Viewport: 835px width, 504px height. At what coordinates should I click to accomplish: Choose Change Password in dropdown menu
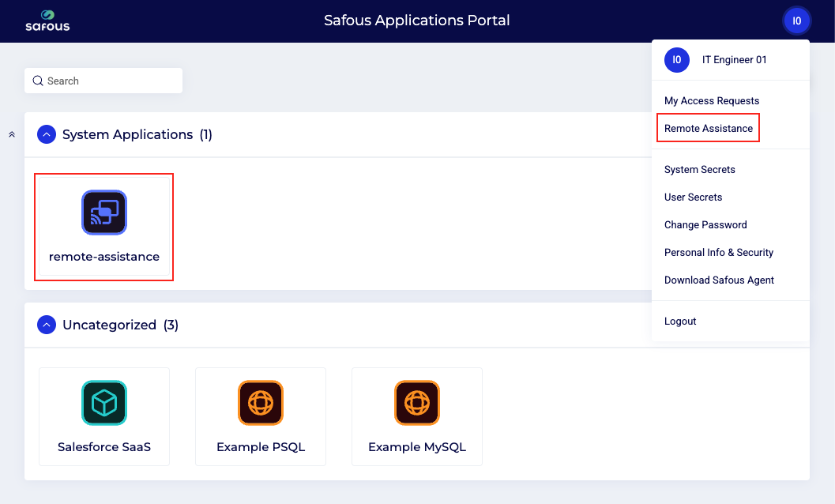click(x=705, y=225)
